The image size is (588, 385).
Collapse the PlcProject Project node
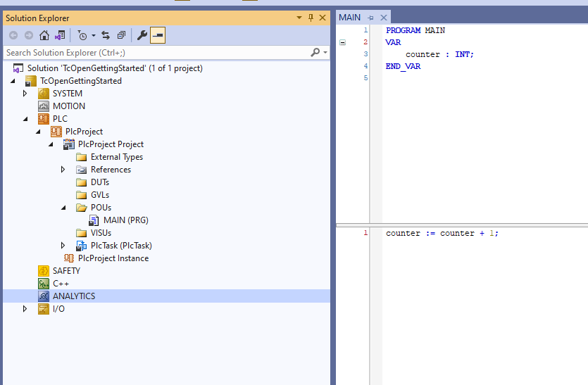pos(51,144)
